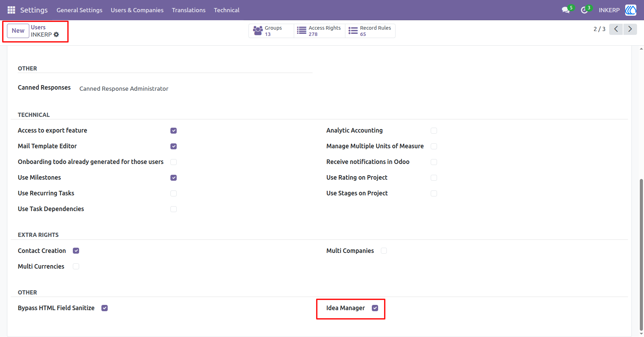The image size is (644, 337).
Task: Uncheck Access to export feature
Action: point(174,130)
